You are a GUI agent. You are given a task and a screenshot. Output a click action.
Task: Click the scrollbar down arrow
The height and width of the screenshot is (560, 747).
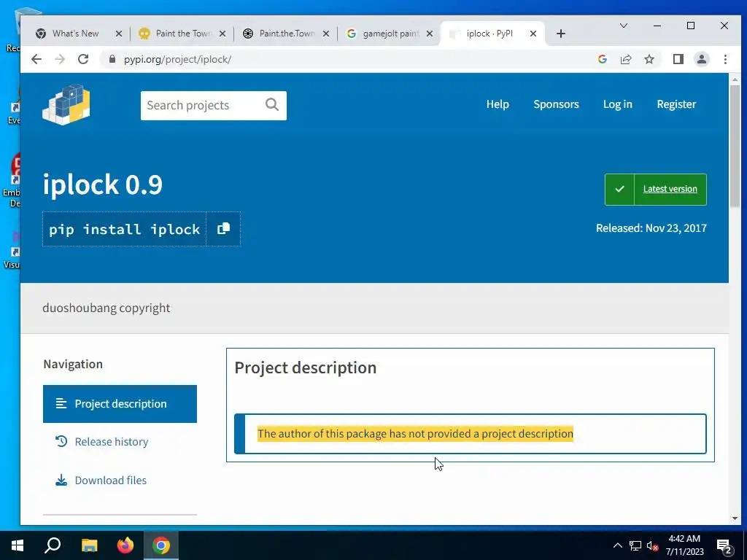[734, 518]
